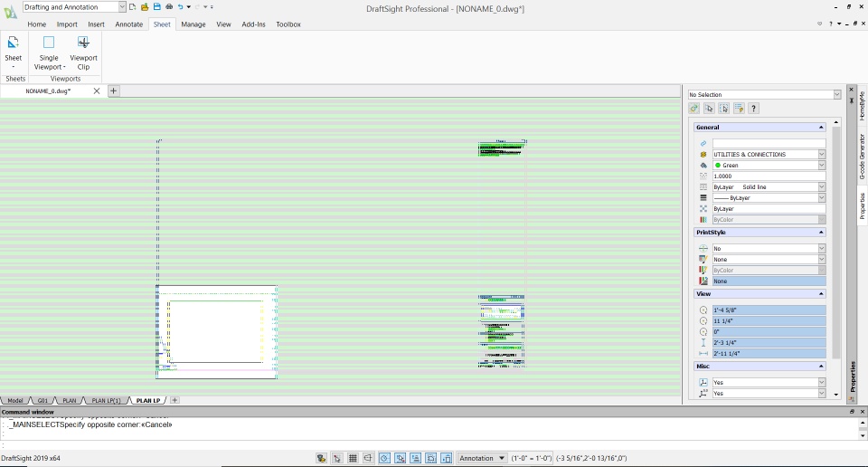Click the Single Viewport ribbon tool
868x467 pixels.
[49, 53]
